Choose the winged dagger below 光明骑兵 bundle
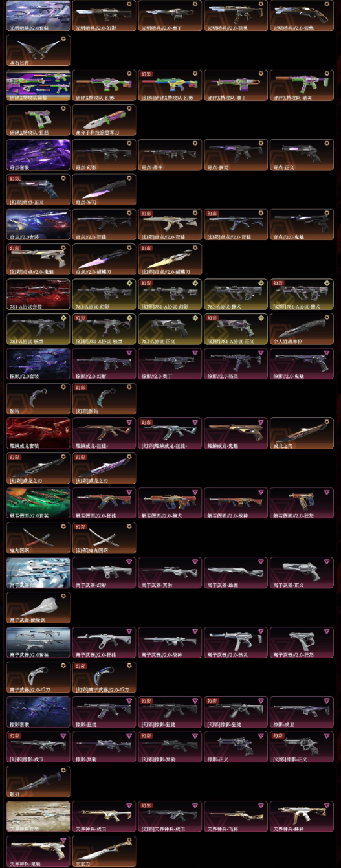The width and height of the screenshot is (341, 868). pyautogui.click(x=38, y=50)
